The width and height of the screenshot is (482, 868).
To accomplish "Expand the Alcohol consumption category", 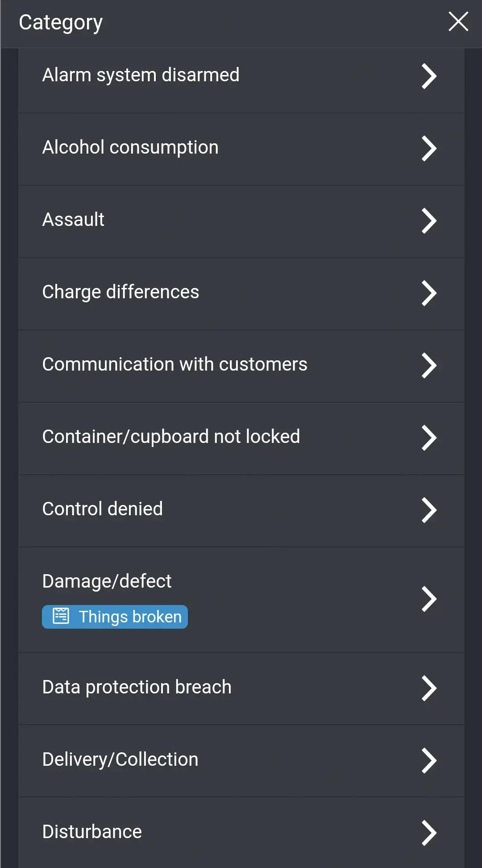I will click(429, 149).
